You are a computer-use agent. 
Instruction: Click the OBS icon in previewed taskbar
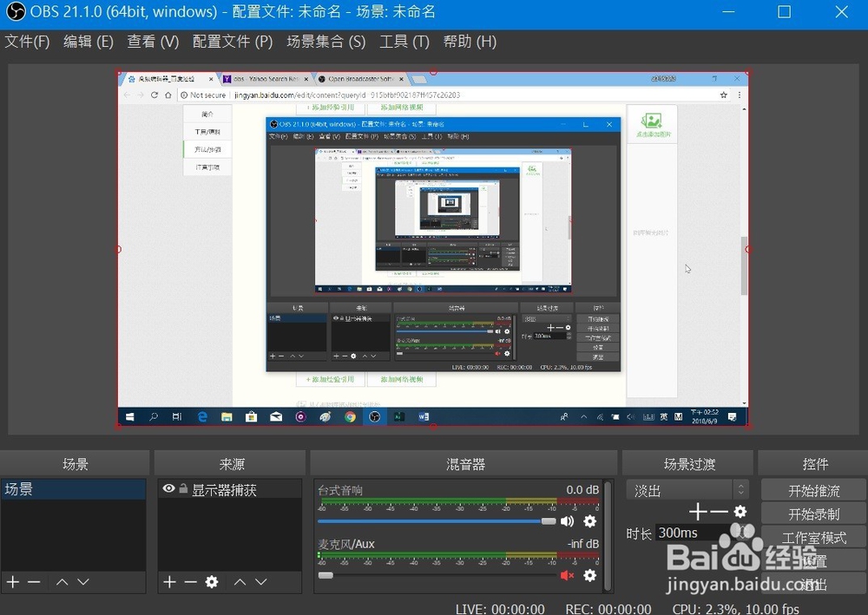tap(374, 417)
